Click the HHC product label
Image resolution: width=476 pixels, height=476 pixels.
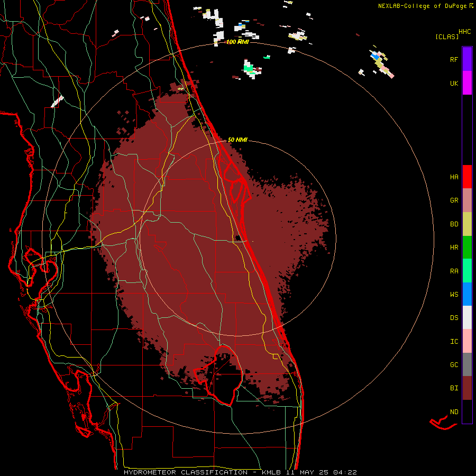click(464, 32)
